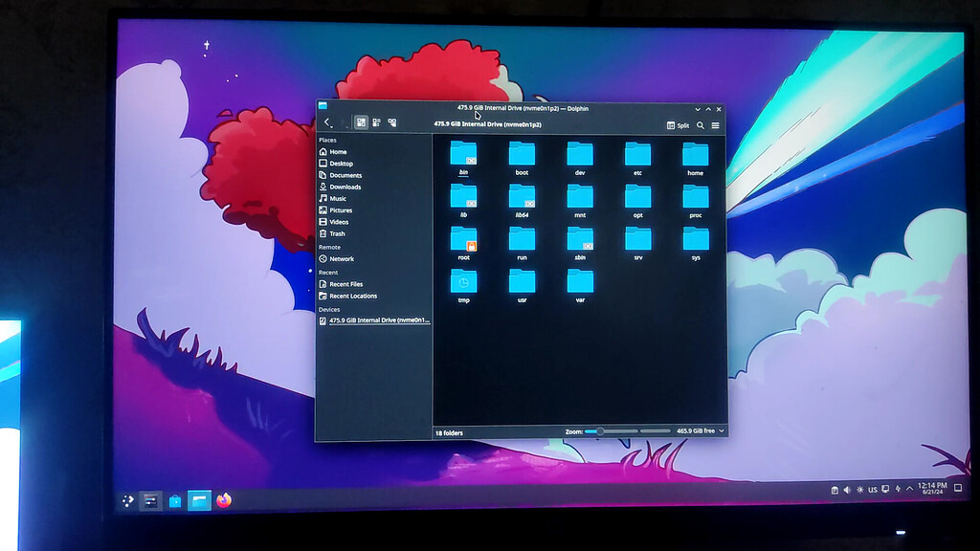The image size is (980, 551).
Task: Open the Dolphin hamburger menu
Action: tap(716, 125)
